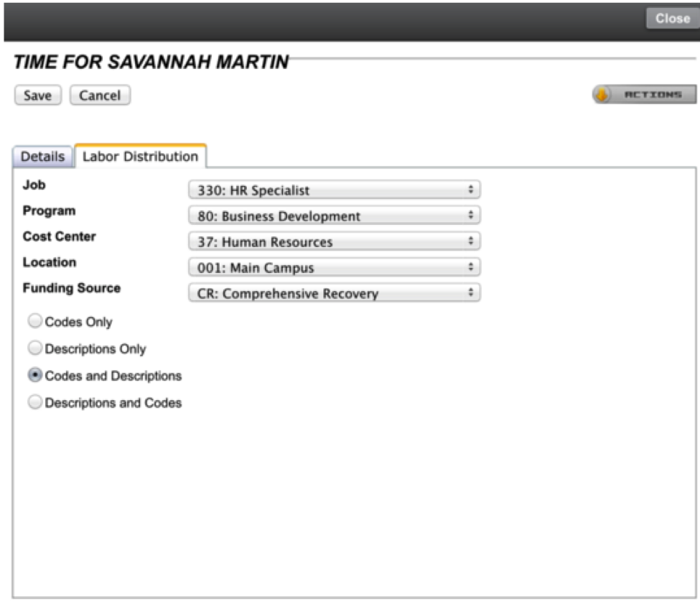Pick the Descriptions and Codes radio option

34,402
